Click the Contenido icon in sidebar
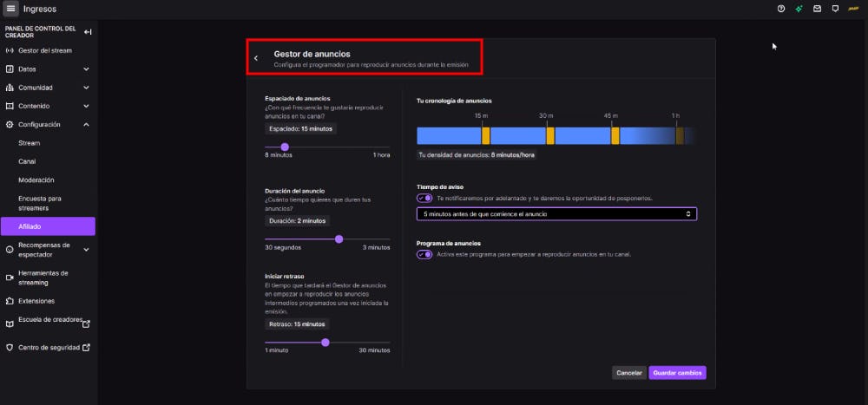868x405 pixels. [x=10, y=106]
